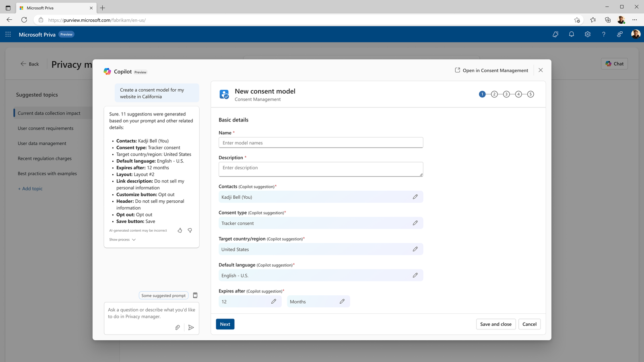Select User data management topic

point(42,144)
